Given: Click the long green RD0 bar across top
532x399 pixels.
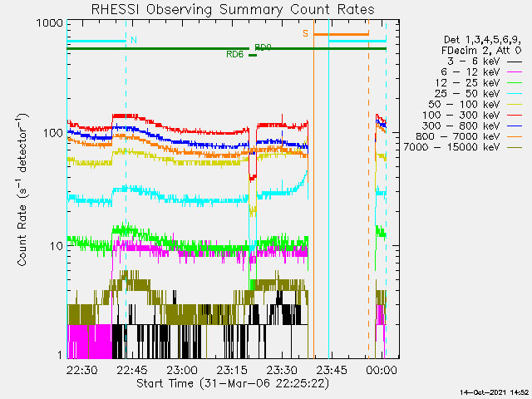Looking at the screenshot, I should (226, 48).
